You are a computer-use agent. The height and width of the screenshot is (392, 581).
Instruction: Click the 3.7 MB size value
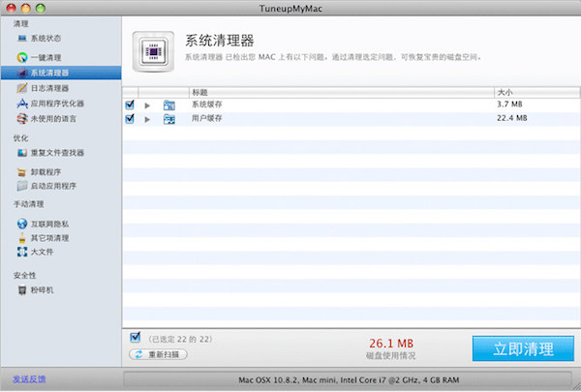[509, 105]
